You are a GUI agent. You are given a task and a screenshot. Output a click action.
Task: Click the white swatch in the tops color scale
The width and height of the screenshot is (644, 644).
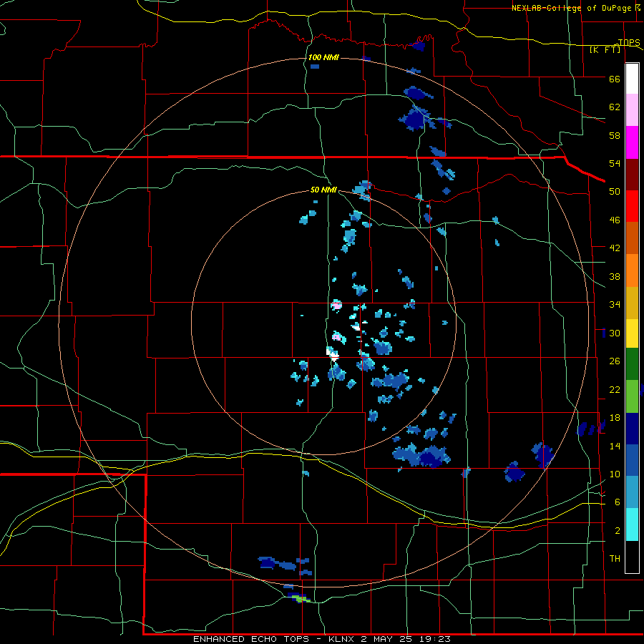pyautogui.click(x=632, y=79)
